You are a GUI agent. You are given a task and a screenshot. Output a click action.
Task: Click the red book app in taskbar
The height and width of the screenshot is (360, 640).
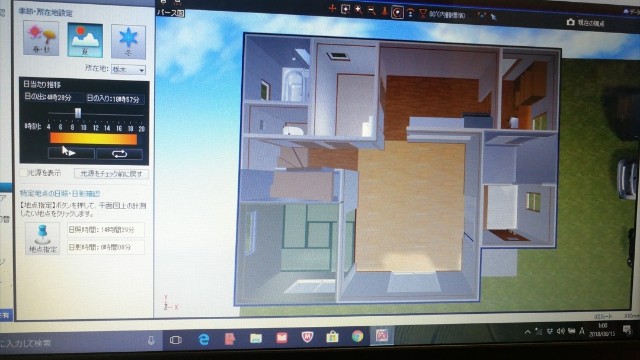(x=282, y=338)
